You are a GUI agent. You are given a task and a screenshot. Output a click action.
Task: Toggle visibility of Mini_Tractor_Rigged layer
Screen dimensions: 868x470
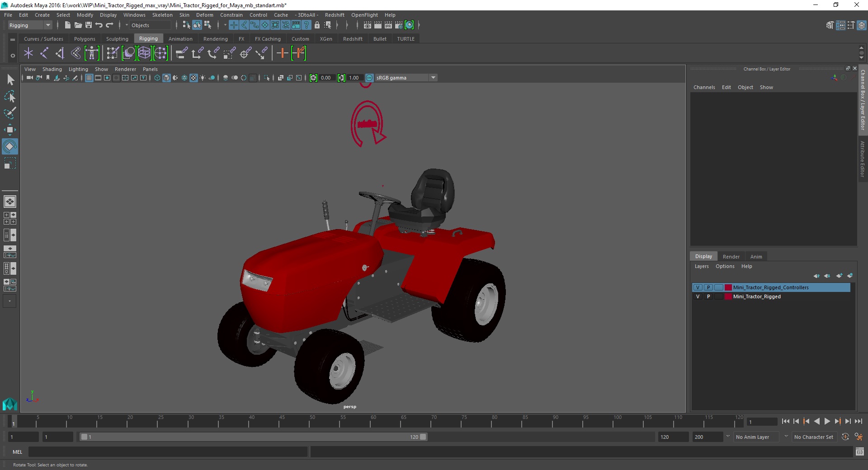click(698, 296)
